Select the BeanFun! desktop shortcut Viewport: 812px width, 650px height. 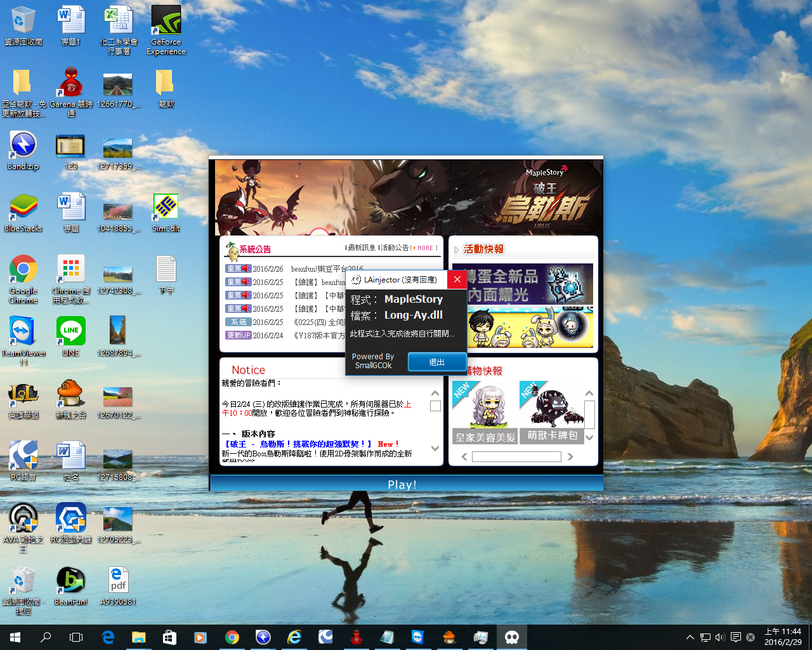(71, 585)
